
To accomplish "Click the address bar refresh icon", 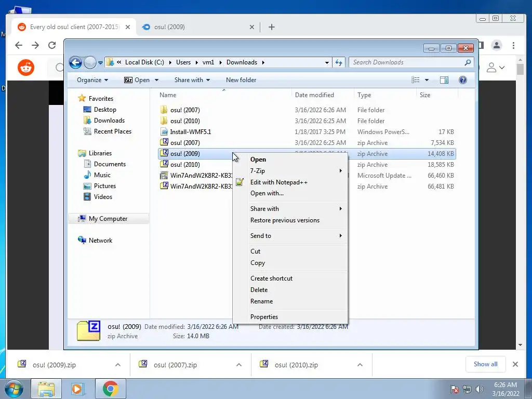I will 339,62.
